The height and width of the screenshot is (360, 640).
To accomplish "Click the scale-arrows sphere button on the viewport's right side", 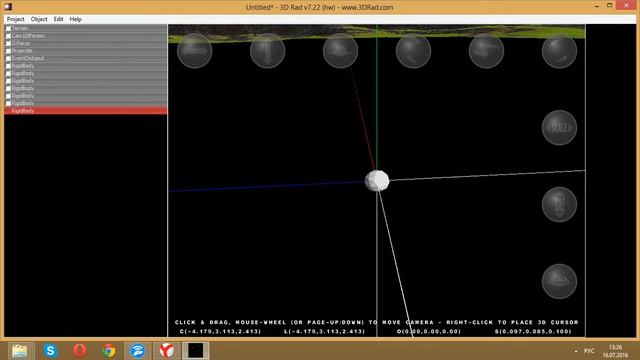I will coord(559,128).
